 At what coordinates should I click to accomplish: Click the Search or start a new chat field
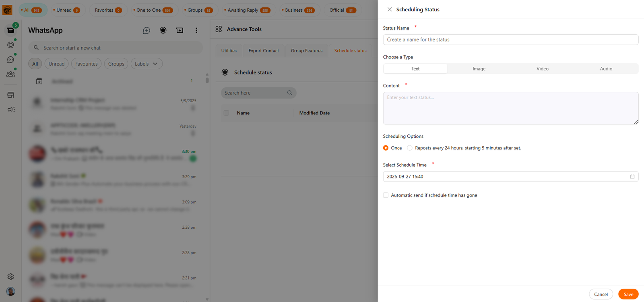click(x=115, y=48)
